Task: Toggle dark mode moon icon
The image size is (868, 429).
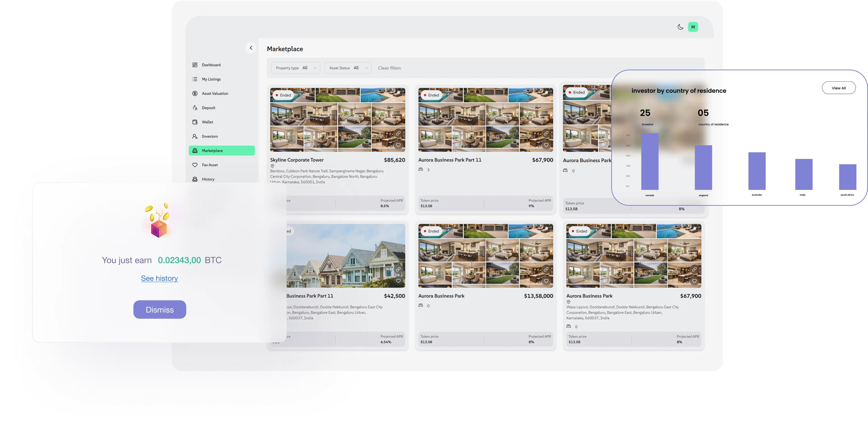Action: pyautogui.click(x=680, y=27)
